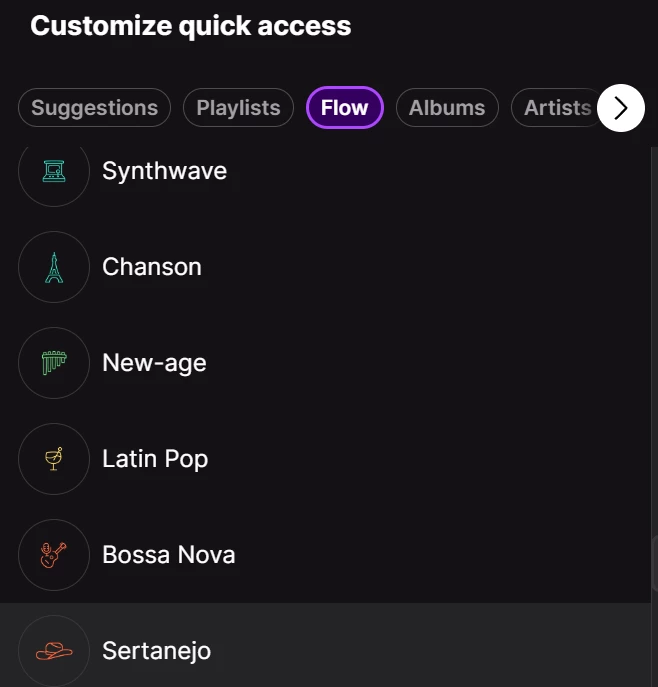The height and width of the screenshot is (687, 658).
Task: Open the Artists filter chip
Action: click(556, 108)
